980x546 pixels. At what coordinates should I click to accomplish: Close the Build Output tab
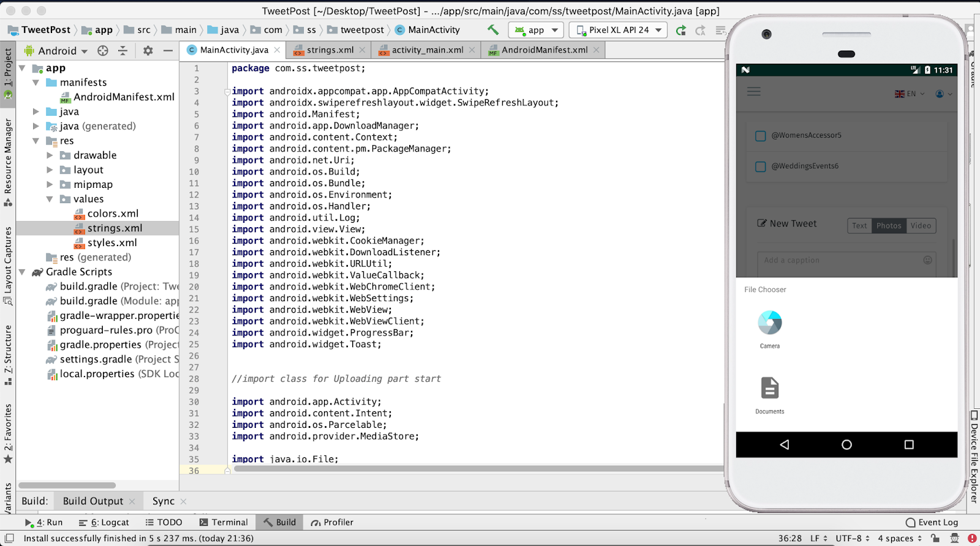tap(132, 501)
